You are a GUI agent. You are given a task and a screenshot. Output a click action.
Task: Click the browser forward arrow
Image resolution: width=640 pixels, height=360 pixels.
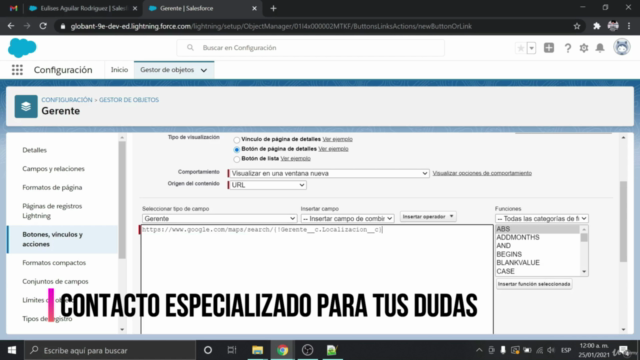coord(27,26)
